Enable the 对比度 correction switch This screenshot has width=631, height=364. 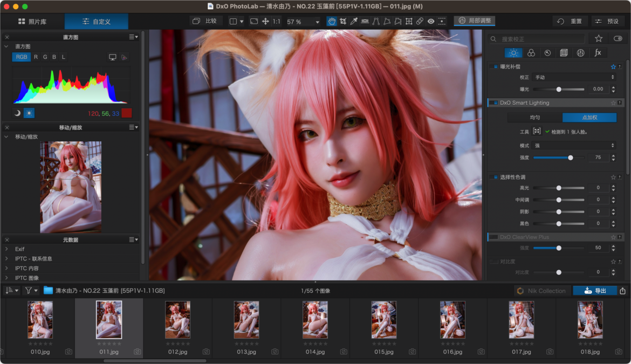(495, 262)
